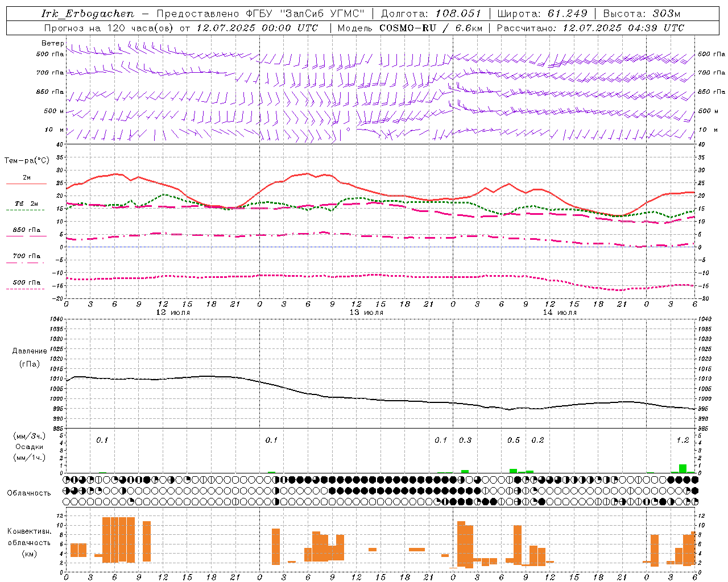Click the "Давление" pressure panel label
Image resolution: width=728 pixels, height=582 pixels.
point(30,351)
